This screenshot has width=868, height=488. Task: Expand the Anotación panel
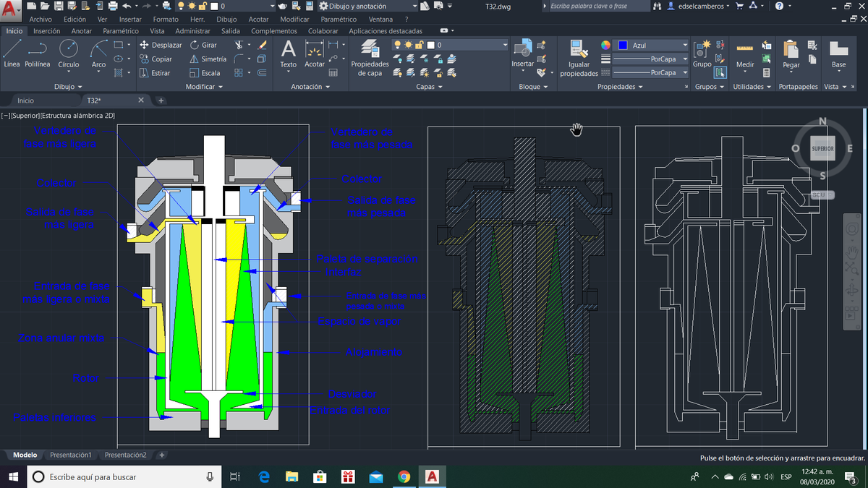pyautogui.click(x=310, y=87)
